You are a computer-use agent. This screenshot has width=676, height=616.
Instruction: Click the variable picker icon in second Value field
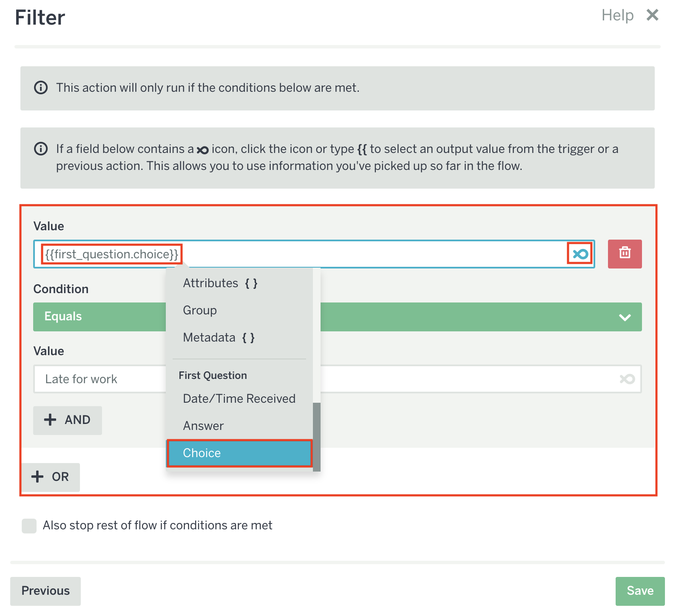tap(627, 379)
